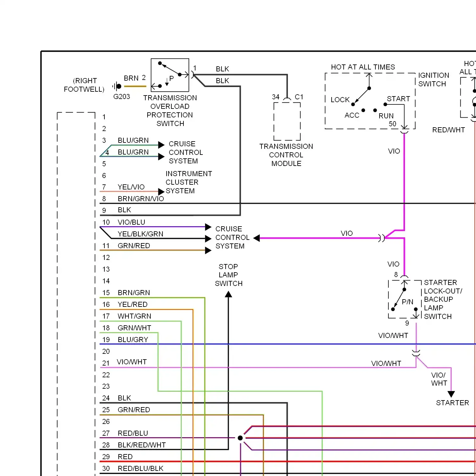Select the BRN wire label near G203
The image size is (476, 476).
click(x=131, y=78)
